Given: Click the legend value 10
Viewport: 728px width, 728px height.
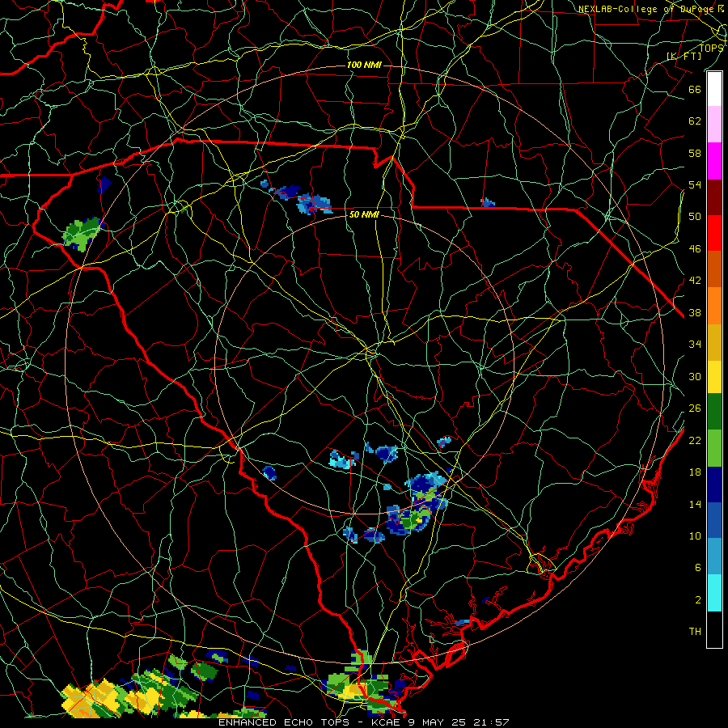Looking at the screenshot, I should coord(695,536).
